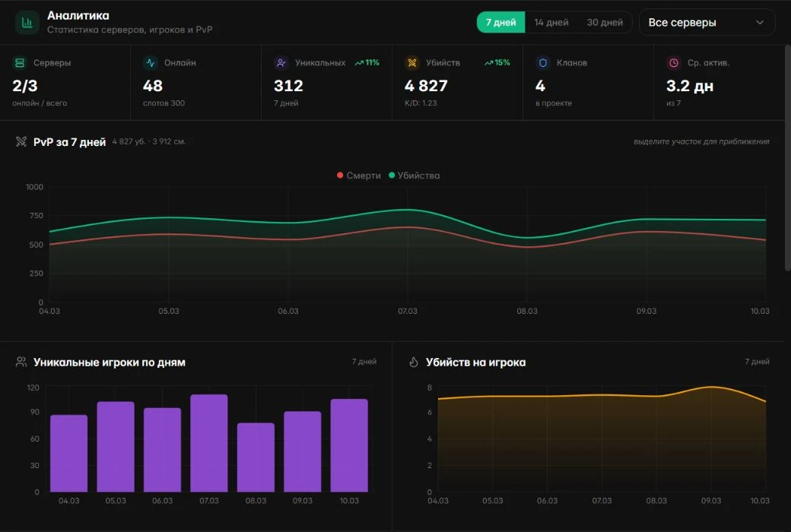
Task: Toggle the Смерти legend series
Action: coord(359,176)
